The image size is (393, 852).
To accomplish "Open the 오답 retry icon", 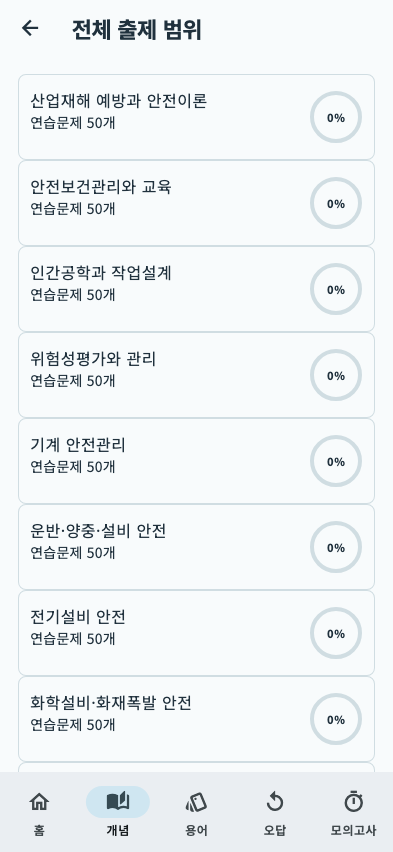I will (275, 801).
